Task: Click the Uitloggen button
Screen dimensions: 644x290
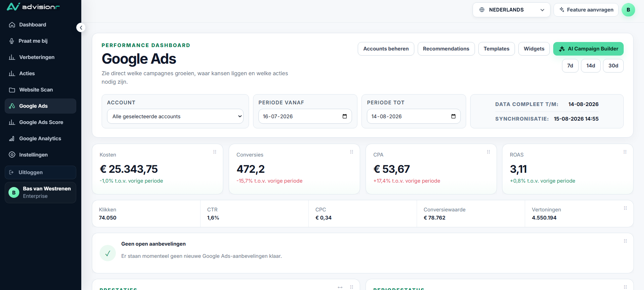Action: click(40, 172)
